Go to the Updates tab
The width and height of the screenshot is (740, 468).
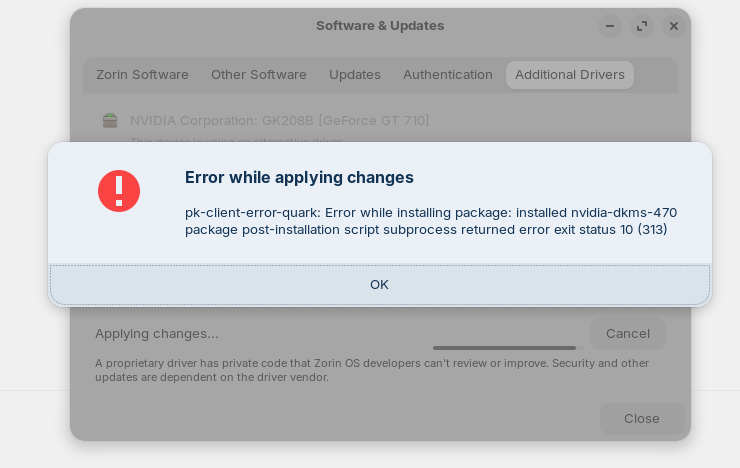tap(355, 75)
